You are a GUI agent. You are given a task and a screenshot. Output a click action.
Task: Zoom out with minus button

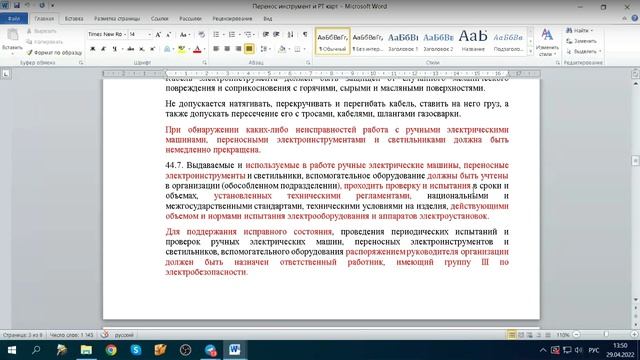[576, 335]
